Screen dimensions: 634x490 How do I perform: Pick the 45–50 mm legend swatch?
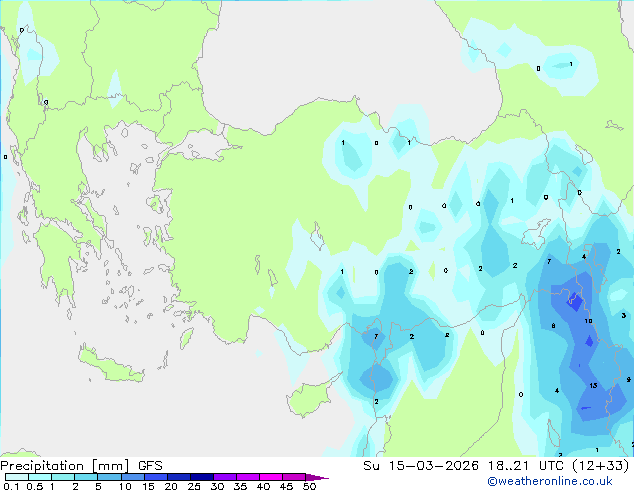pyautogui.click(x=294, y=477)
